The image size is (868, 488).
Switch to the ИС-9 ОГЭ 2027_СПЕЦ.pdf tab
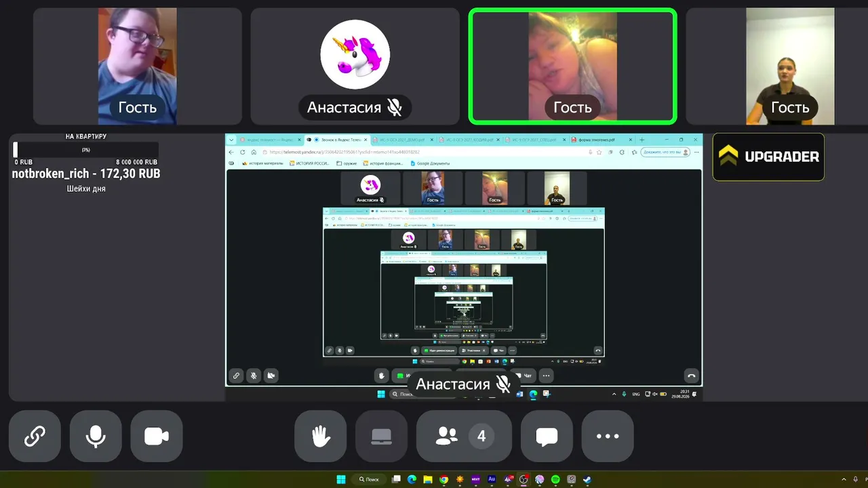[x=535, y=140]
